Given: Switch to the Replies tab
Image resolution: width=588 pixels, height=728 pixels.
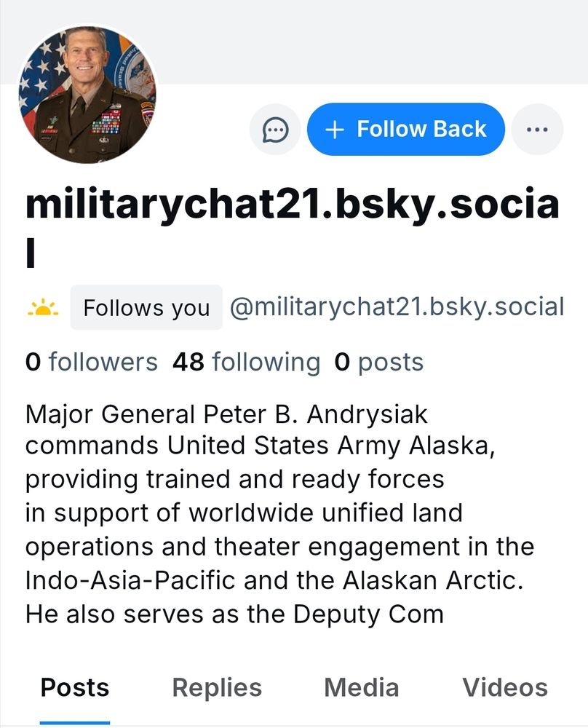Looking at the screenshot, I should pyautogui.click(x=216, y=687).
